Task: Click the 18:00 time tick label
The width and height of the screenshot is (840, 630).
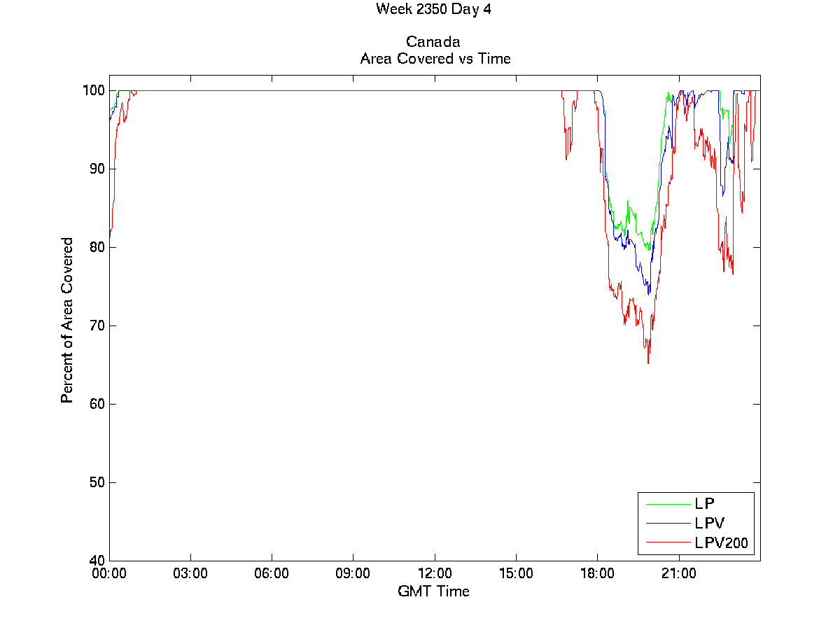Action: (x=597, y=573)
